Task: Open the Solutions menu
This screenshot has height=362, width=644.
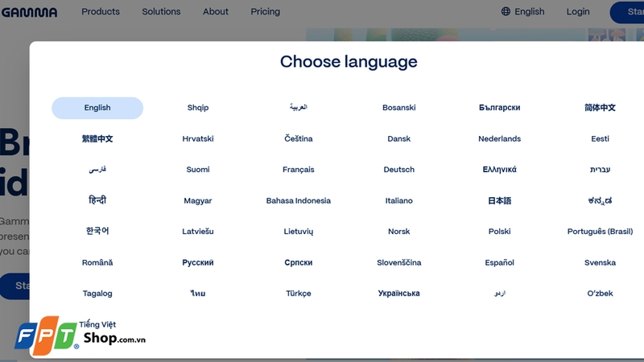Action: (x=161, y=12)
